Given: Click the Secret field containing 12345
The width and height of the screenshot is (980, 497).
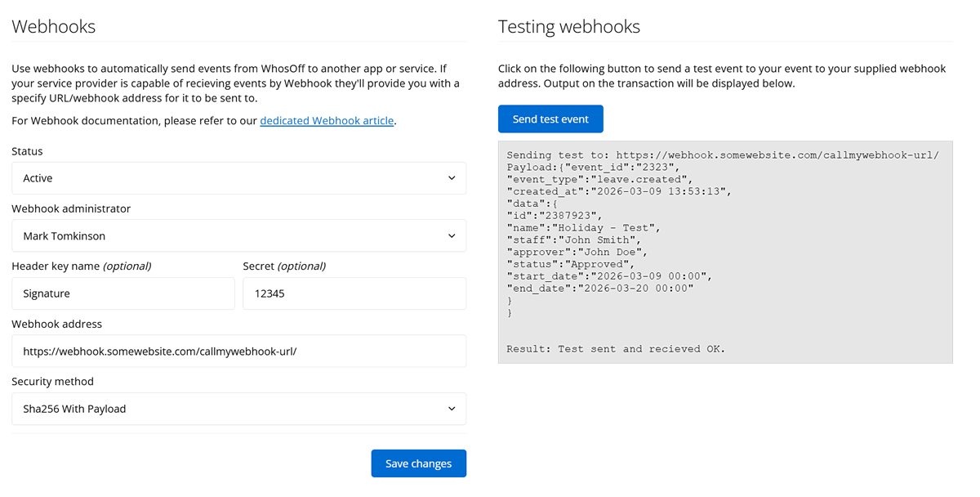Looking at the screenshot, I should coord(354,293).
